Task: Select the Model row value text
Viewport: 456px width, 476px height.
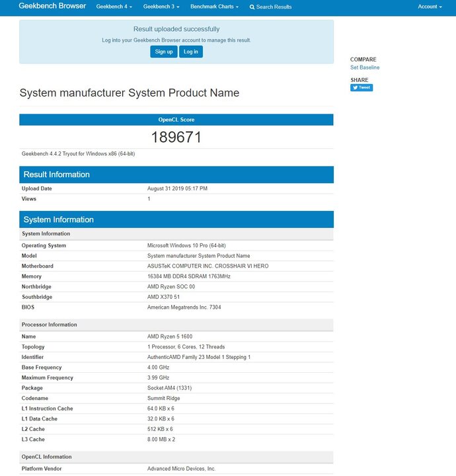Action: [198, 256]
